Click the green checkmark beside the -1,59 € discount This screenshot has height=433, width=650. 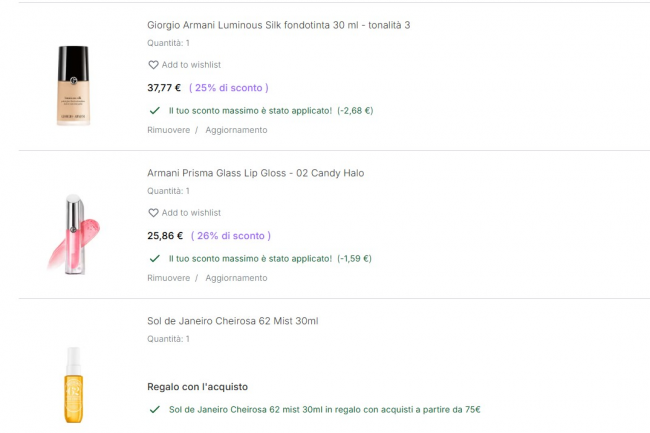point(154,258)
